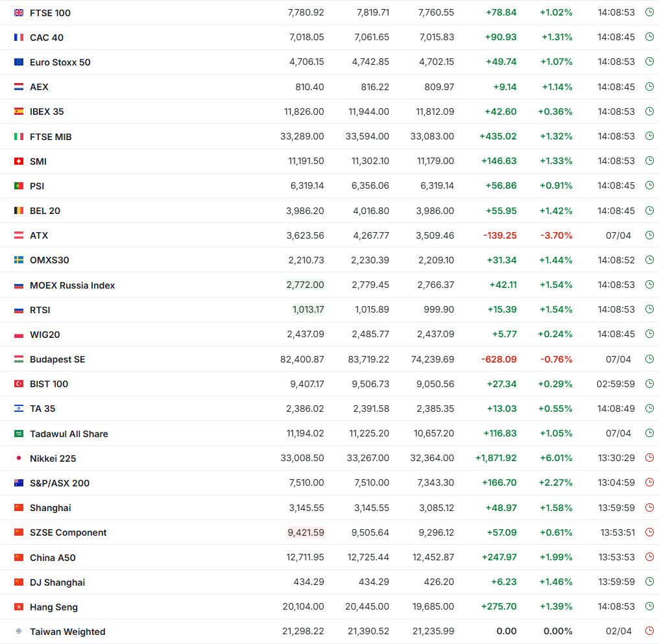Click the green clock icon for Hang Seng
Screen dimensions: 672x644
(x=649, y=606)
